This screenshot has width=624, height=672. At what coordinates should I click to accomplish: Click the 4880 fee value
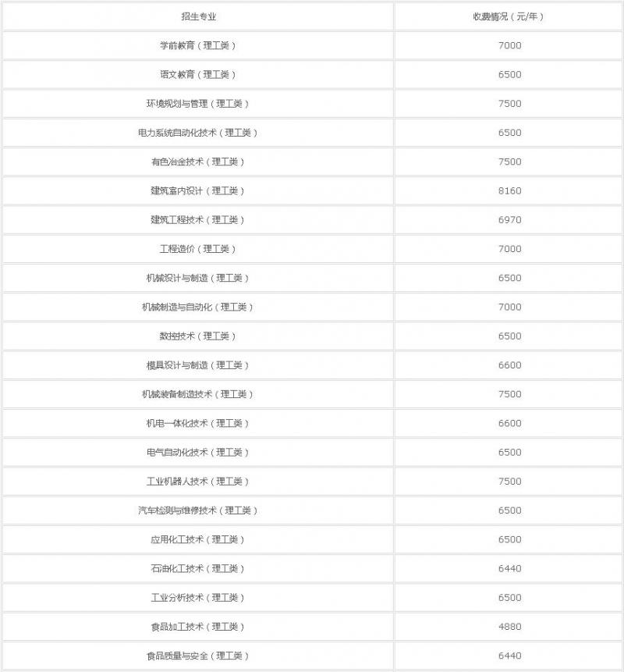509,627
